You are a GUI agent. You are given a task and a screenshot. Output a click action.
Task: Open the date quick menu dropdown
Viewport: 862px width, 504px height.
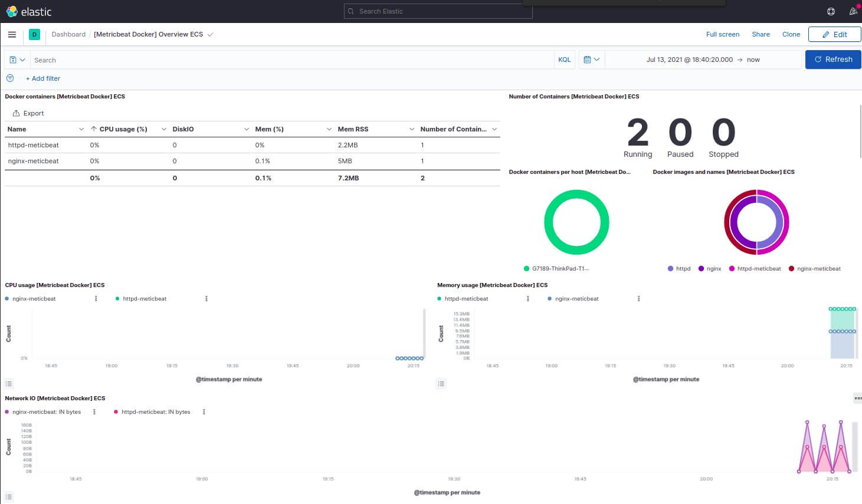[591, 60]
